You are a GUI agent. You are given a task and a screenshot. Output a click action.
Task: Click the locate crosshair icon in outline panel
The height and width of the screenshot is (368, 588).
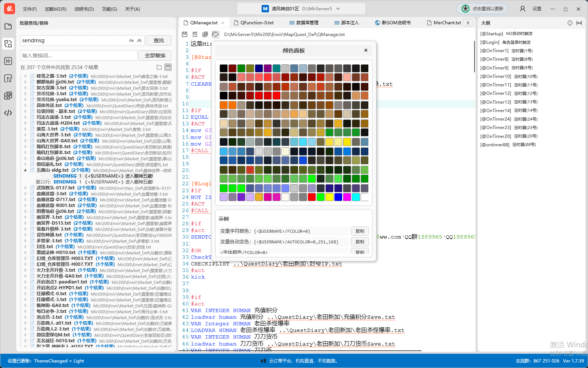tap(570, 23)
